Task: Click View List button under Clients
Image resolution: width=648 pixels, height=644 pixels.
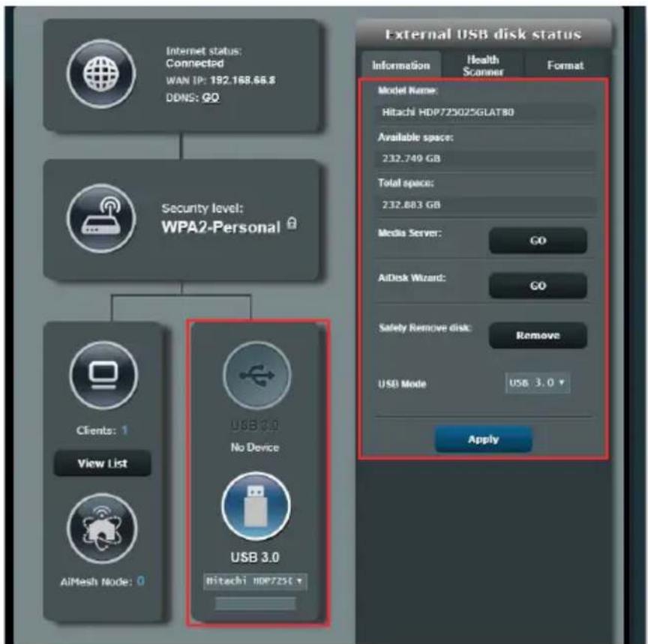Action: 103,463
